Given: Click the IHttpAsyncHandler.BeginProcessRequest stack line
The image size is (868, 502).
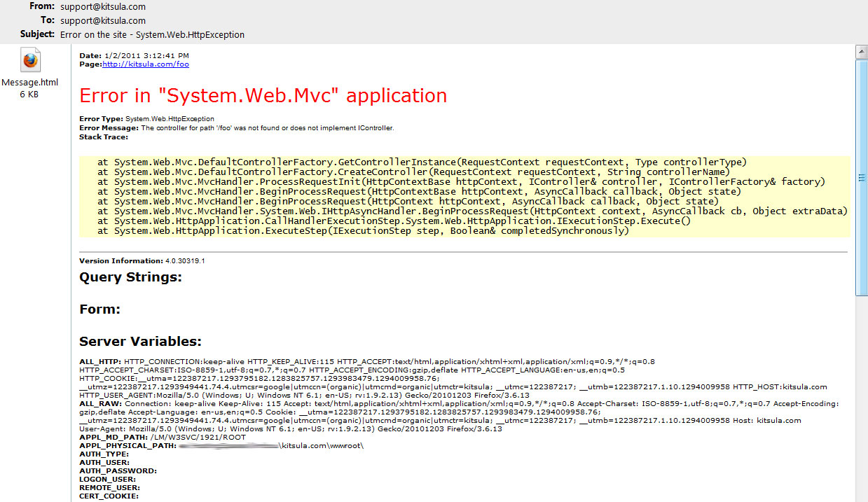Looking at the screenshot, I should (x=472, y=211).
